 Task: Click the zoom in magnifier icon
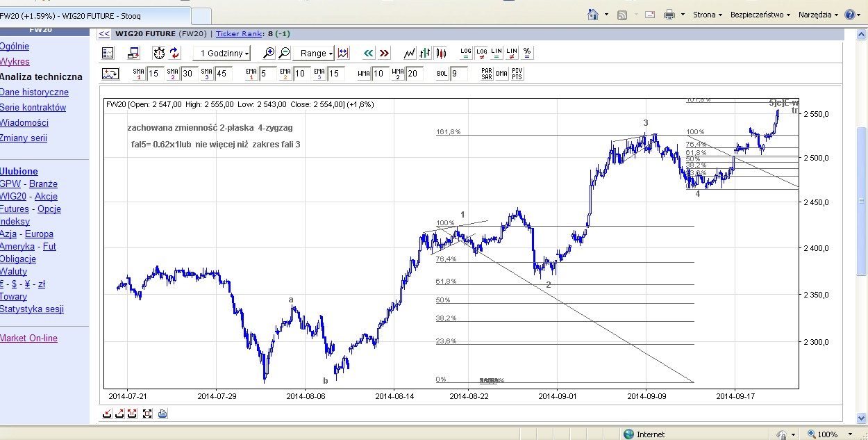(269, 53)
